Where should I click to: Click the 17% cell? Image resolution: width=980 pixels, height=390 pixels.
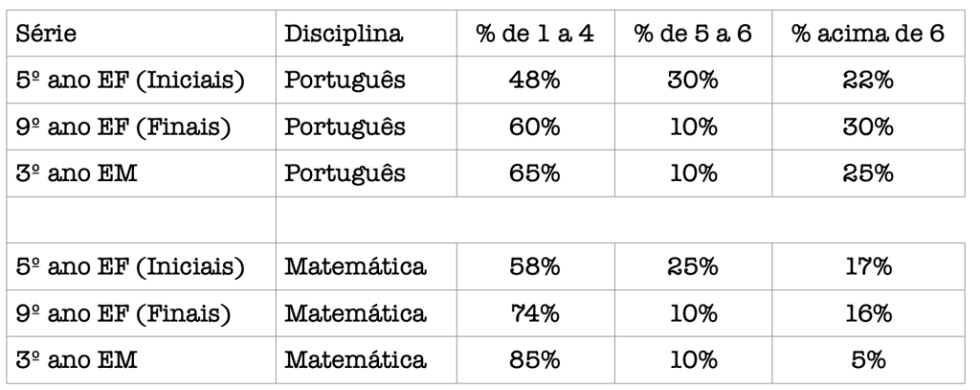[x=868, y=267]
